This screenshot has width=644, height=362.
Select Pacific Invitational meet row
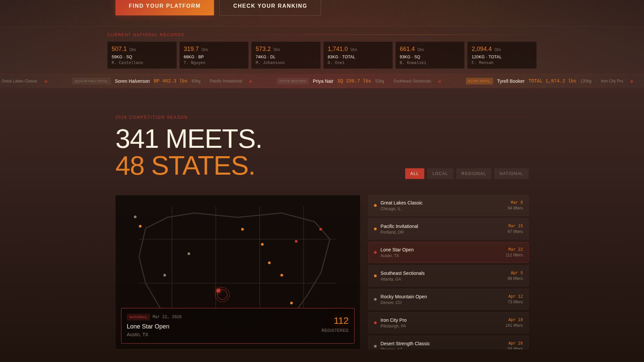pos(448,229)
